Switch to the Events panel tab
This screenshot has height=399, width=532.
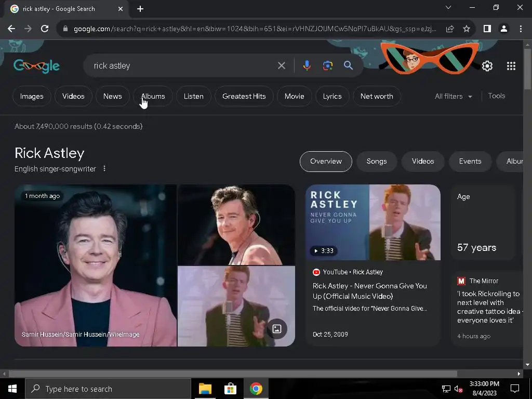[470, 162]
